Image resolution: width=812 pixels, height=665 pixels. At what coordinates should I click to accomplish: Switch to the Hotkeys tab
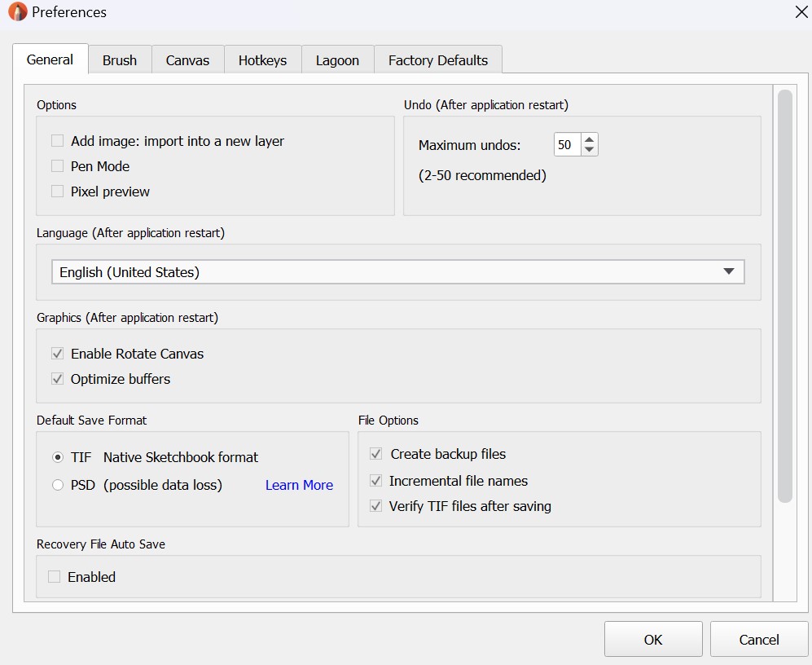click(262, 60)
